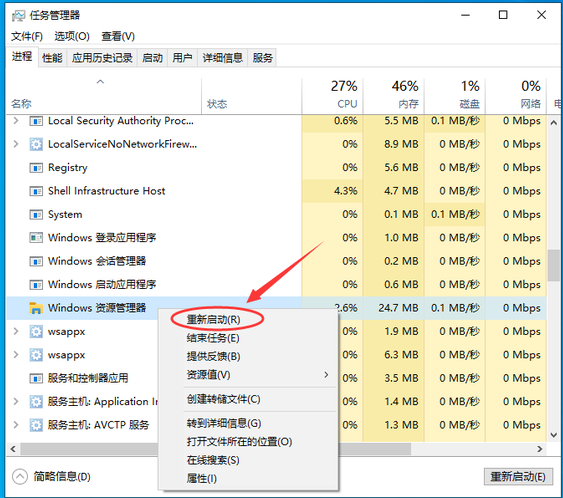Open the 选项(O) menu
Image resolution: width=563 pixels, height=498 pixels.
72,36
